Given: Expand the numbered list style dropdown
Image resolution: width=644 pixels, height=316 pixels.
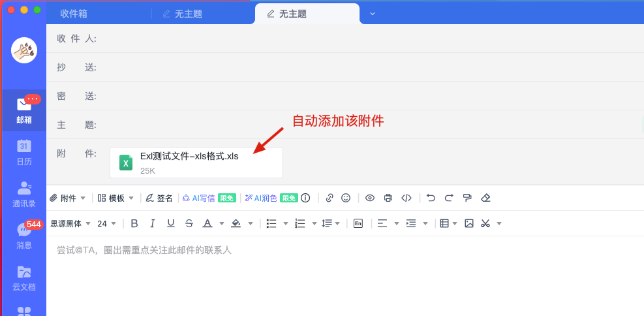Looking at the screenshot, I should tap(314, 223).
